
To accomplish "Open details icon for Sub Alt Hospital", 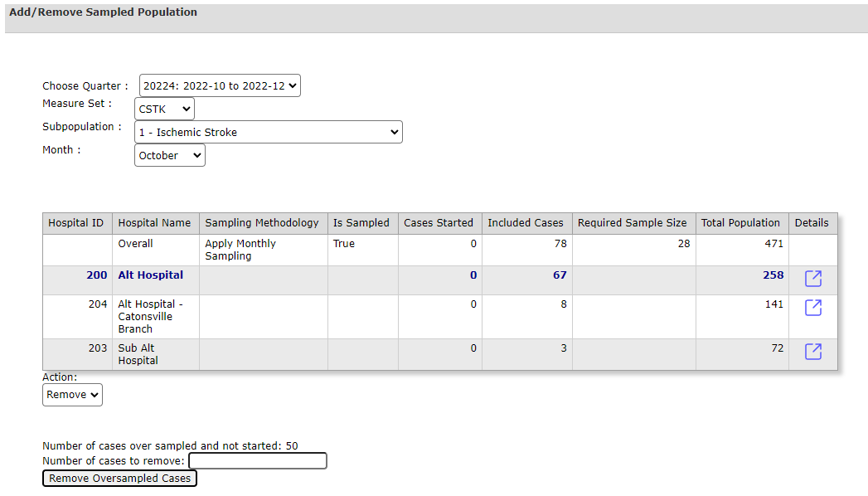I will point(812,351).
